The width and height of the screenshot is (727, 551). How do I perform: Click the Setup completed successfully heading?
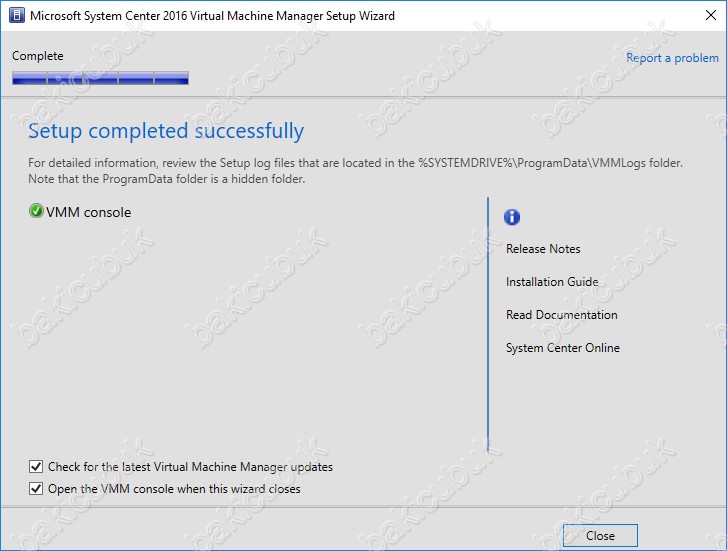pos(166,131)
